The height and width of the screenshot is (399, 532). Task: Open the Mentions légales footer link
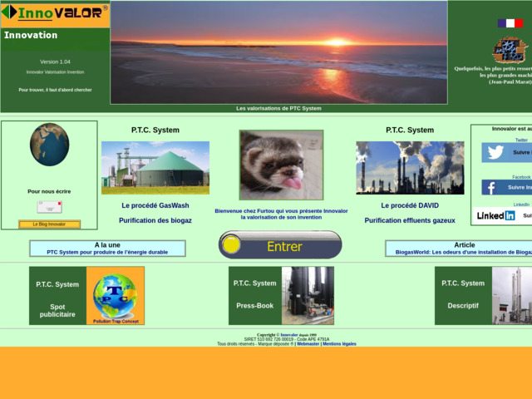click(339, 343)
